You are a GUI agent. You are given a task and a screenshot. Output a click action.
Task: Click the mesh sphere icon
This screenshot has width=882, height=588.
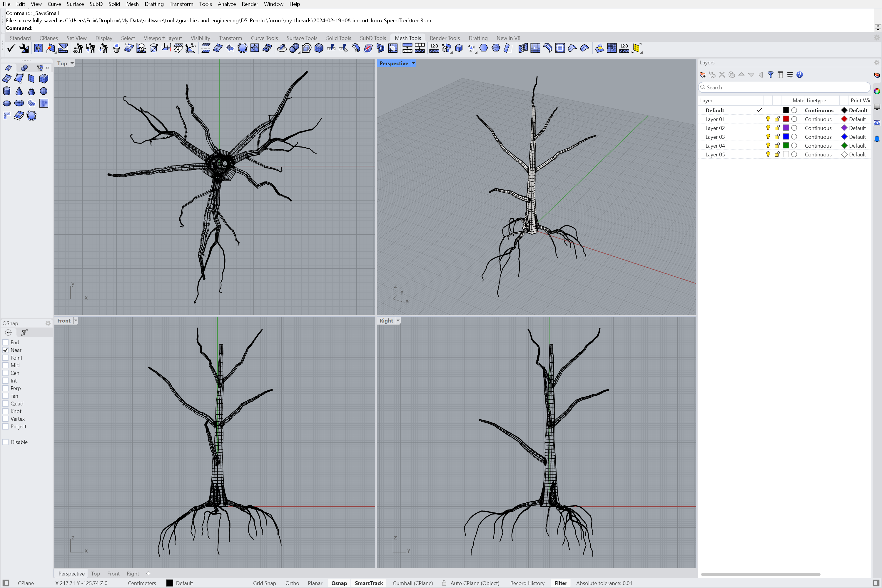[x=44, y=91]
